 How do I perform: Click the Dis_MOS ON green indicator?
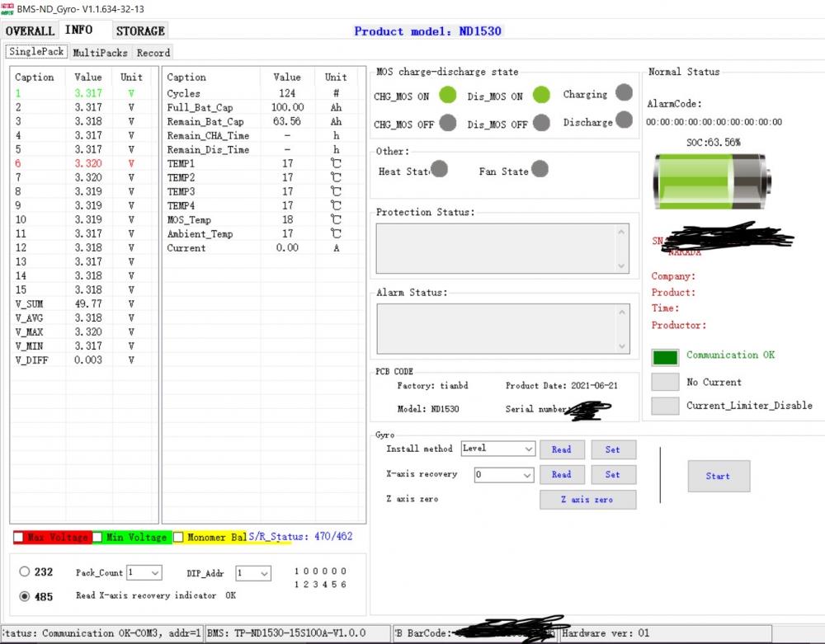541,95
